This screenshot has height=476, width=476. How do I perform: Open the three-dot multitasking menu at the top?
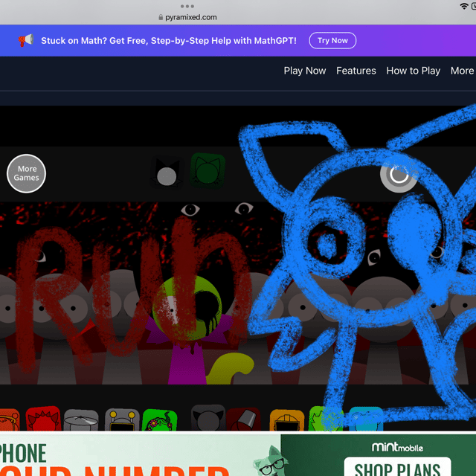(x=187, y=6)
